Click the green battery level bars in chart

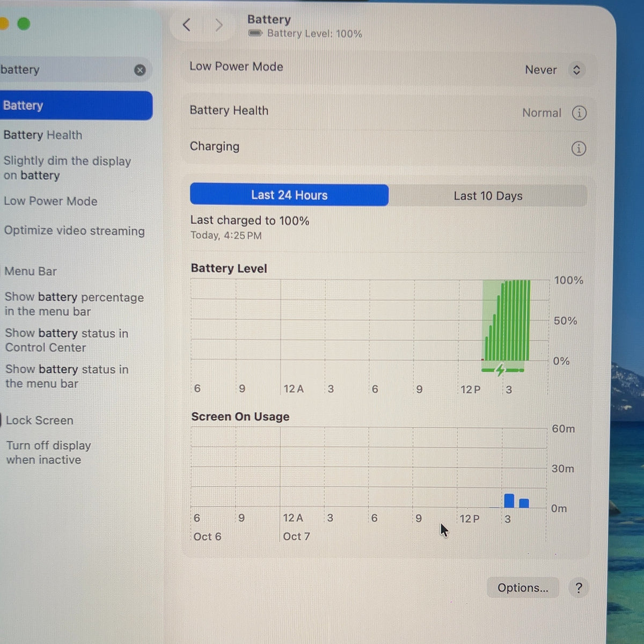tap(507, 320)
